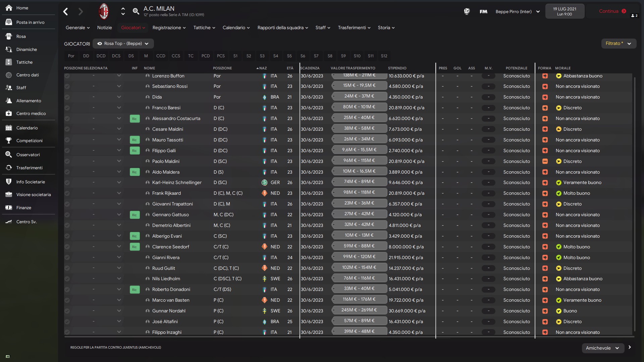
Task: Open the Home sidebar icon
Action: click(x=9, y=8)
